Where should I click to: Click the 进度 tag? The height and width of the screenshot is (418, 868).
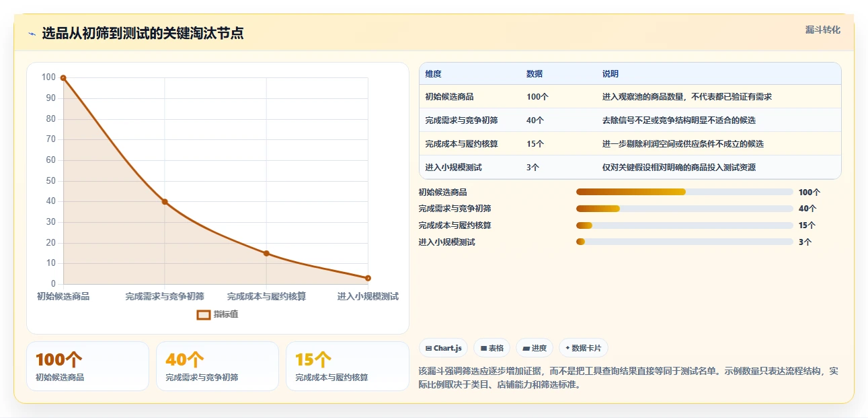pos(535,348)
